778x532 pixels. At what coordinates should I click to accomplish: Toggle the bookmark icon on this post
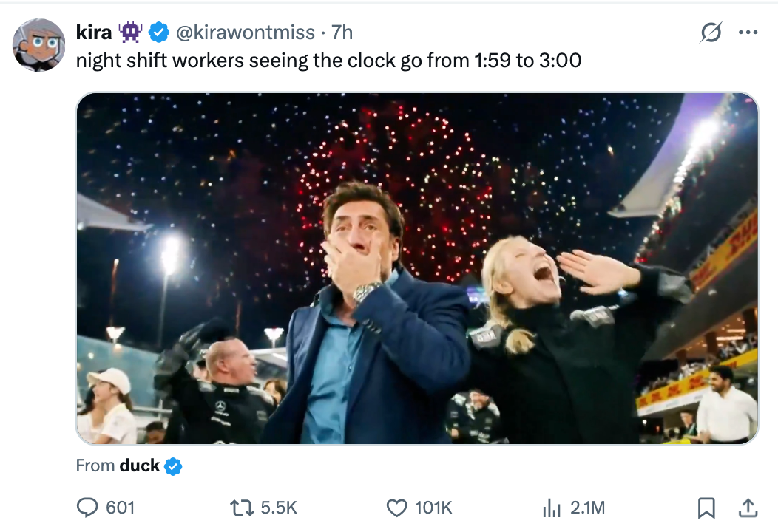coord(706,508)
